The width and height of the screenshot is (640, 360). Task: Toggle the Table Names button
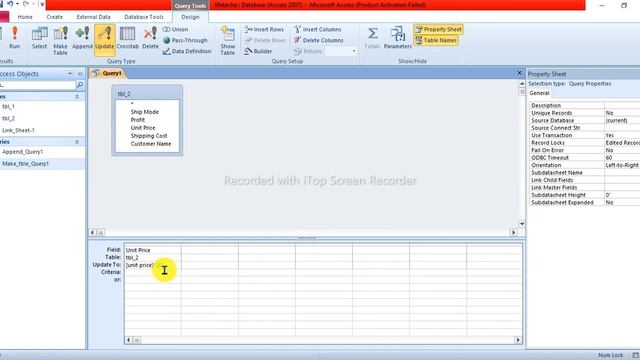436,40
